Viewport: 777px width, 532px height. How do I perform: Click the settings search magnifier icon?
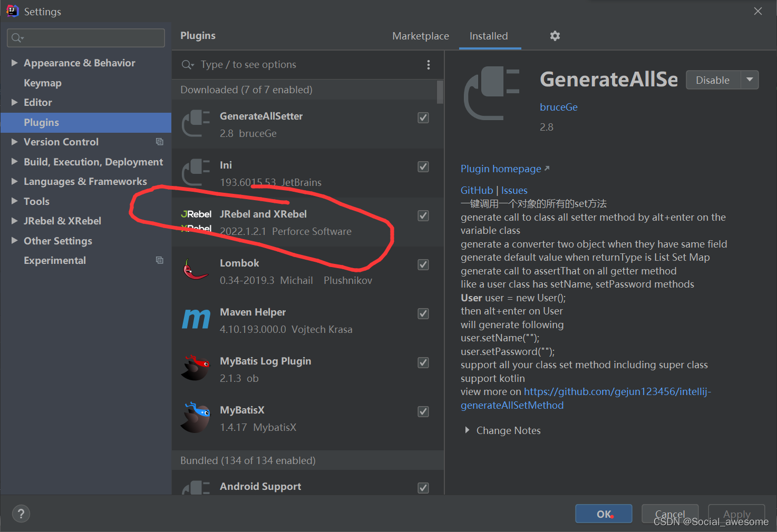pos(17,38)
